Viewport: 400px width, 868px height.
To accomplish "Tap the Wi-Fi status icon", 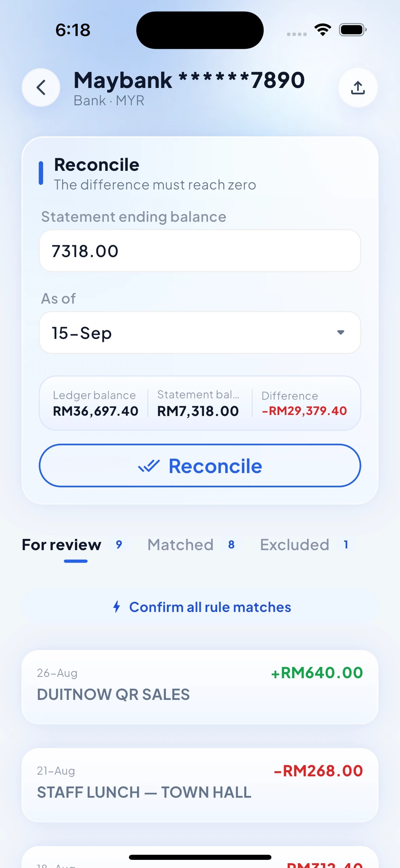I will click(x=323, y=30).
